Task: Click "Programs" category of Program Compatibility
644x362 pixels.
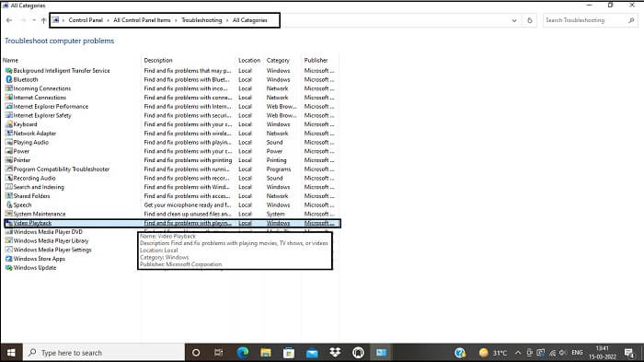Action: [279, 169]
